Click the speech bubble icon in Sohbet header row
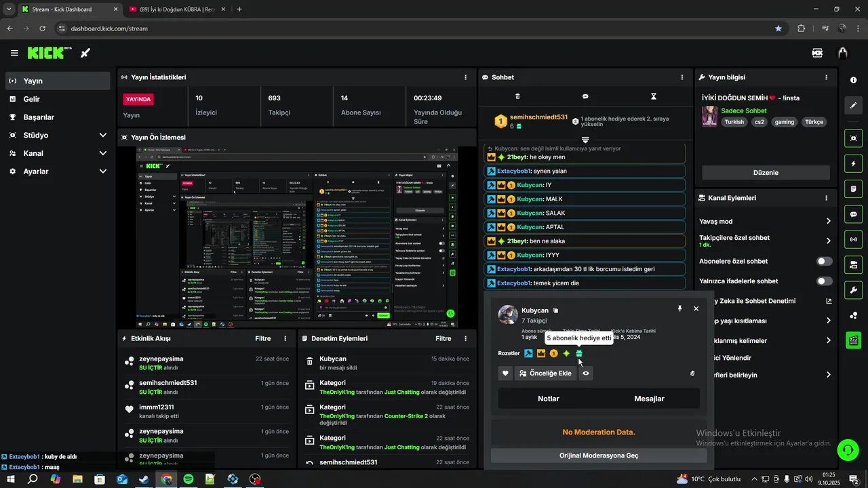 585,96
